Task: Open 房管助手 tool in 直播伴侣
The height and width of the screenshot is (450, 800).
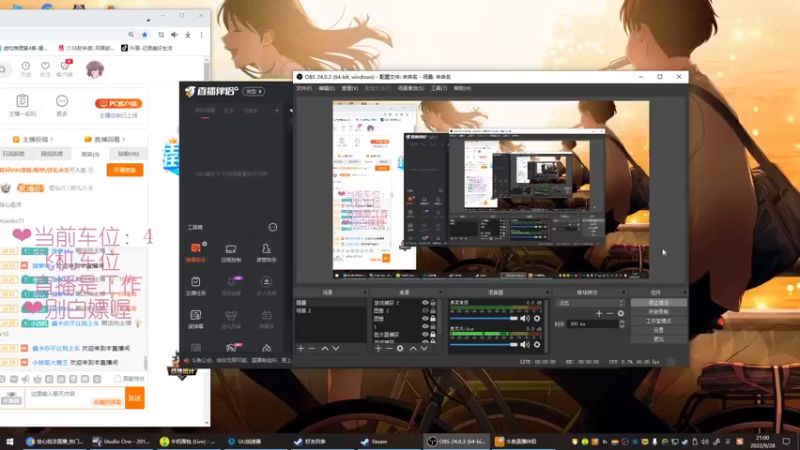Action: (x=266, y=253)
